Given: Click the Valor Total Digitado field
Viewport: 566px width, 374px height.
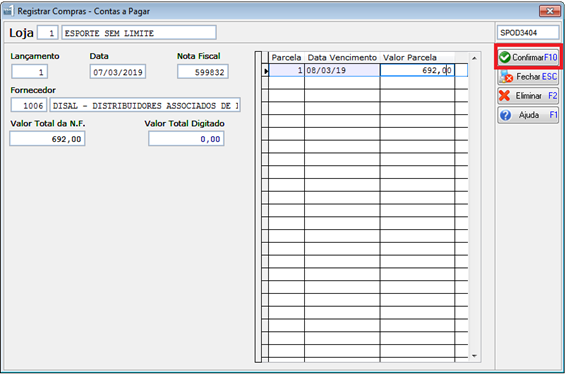Looking at the screenshot, I should [x=186, y=139].
